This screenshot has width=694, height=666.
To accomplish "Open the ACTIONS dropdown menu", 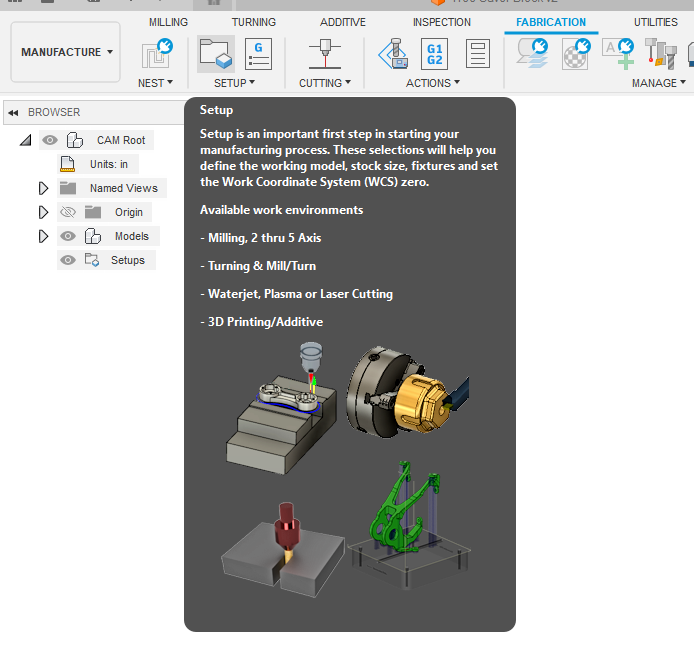I will coord(433,83).
